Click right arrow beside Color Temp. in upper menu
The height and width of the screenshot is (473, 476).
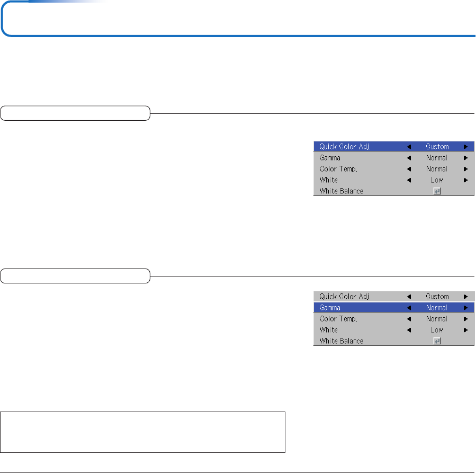click(465, 169)
